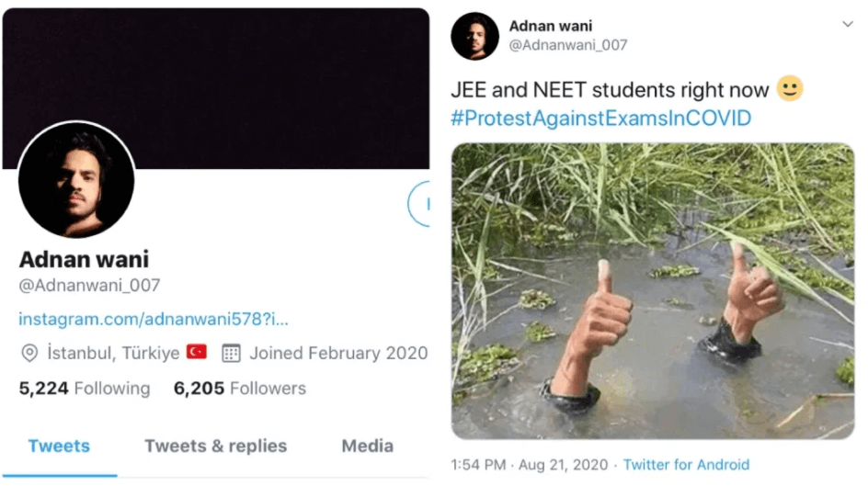Expand the thumbs-up hands tweet image
This screenshot has height=486, width=868.
(x=652, y=291)
